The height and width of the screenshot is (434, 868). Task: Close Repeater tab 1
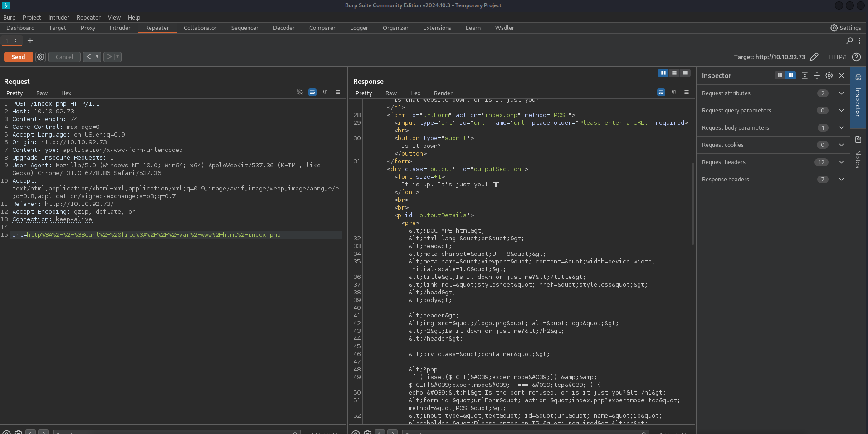pyautogui.click(x=15, y=40)
